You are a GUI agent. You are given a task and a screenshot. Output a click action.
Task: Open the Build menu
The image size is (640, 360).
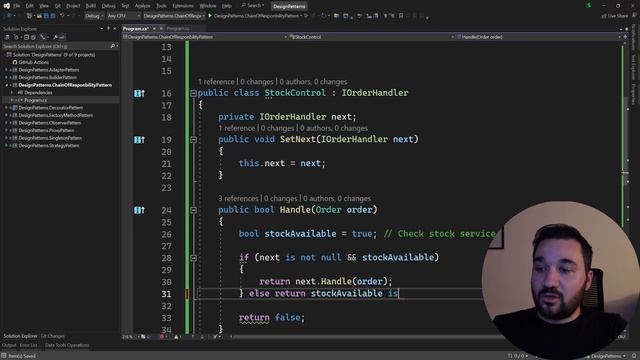click(x=91, y=6)
